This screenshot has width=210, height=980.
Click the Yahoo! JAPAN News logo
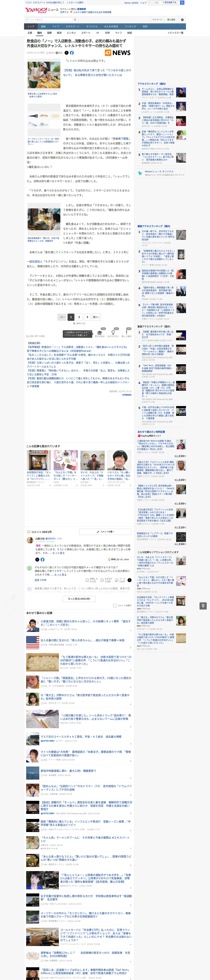click(x=42, y=10)
